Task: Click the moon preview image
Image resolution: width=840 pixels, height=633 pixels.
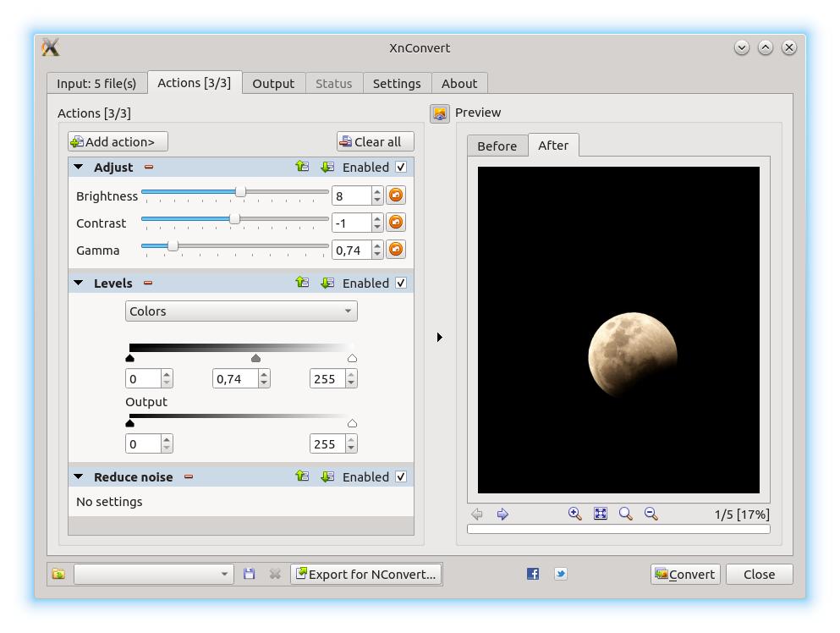Action: tap(618, 330)
